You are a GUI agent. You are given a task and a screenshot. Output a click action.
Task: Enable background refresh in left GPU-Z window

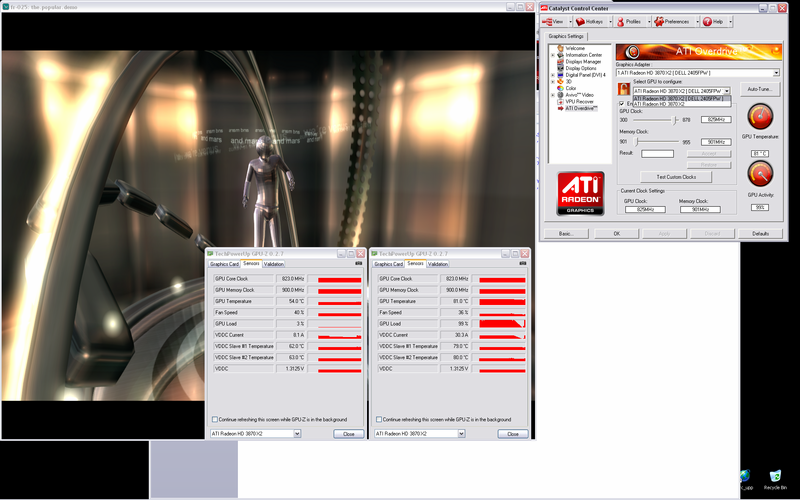click(x=214, y=419)
